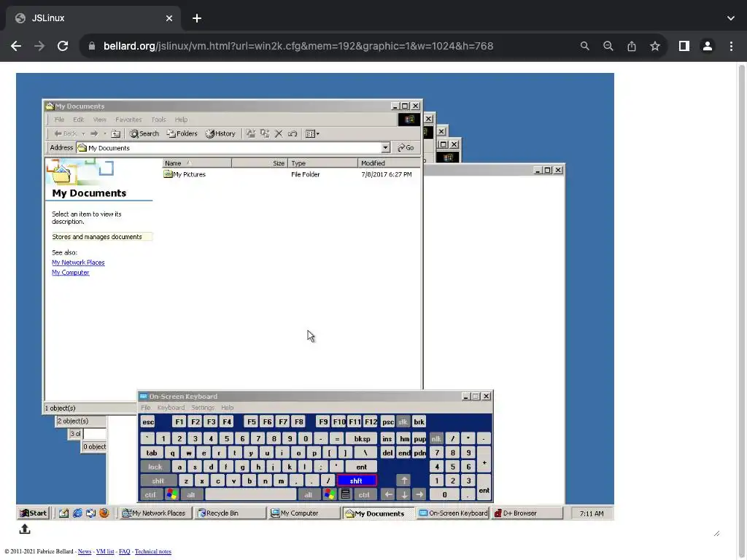Sort by the Modified column header
Screen dimensions: 747x560
pos(388,163)
